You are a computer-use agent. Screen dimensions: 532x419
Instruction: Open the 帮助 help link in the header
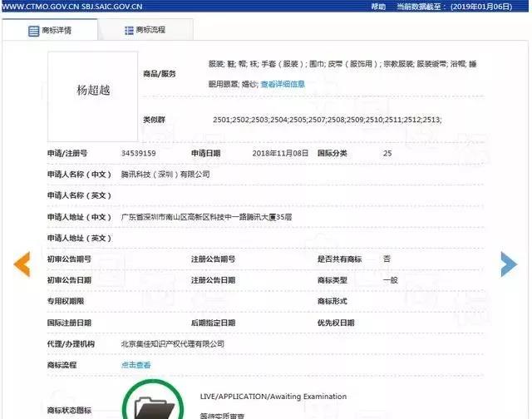coord(378,6)
